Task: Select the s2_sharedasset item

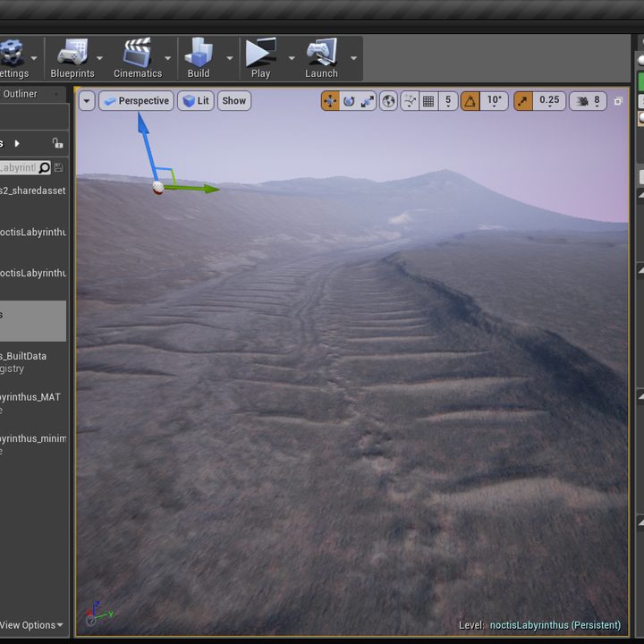Action: click(33, 191)
